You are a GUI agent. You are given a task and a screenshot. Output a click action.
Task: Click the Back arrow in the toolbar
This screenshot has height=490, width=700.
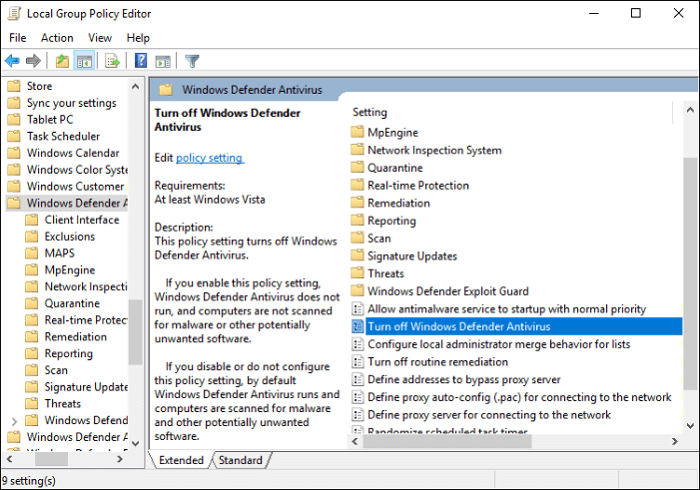[13, 61]
